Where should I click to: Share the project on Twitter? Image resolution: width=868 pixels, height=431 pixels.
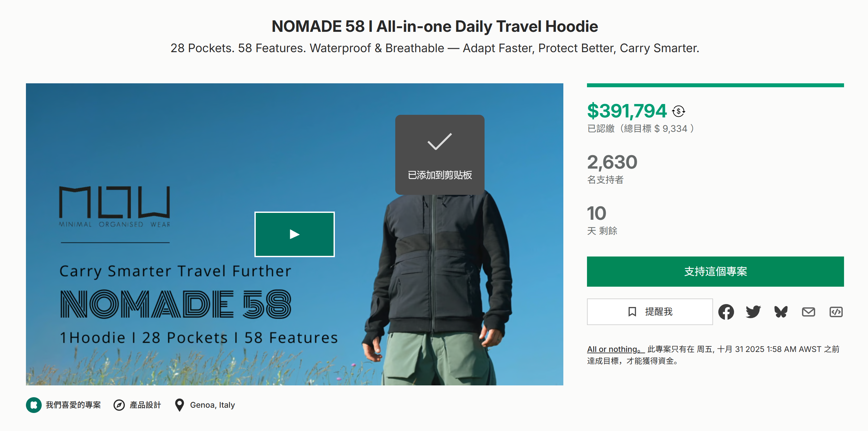pyautogui.click(x=753, y=312)
